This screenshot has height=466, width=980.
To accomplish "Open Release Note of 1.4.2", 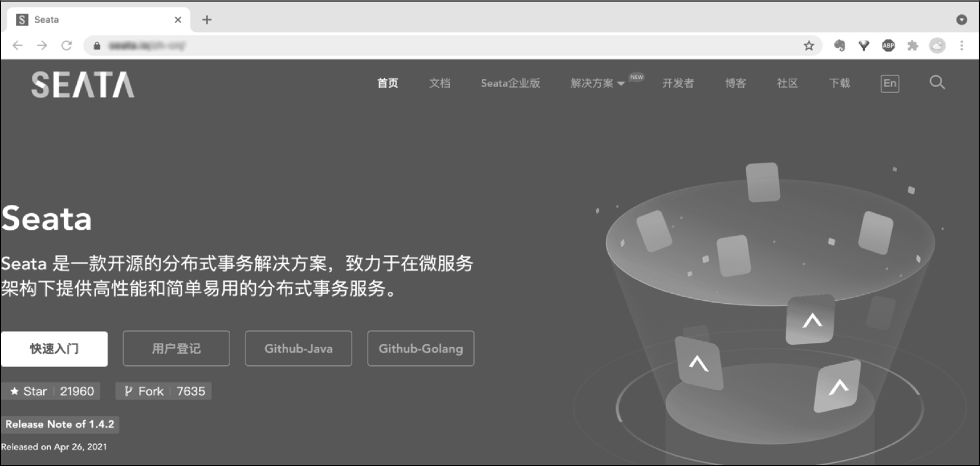I will coord(60,425).
